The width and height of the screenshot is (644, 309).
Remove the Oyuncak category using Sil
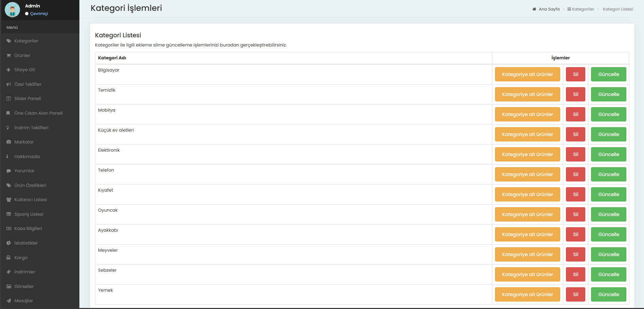click(x=575, y=214)
